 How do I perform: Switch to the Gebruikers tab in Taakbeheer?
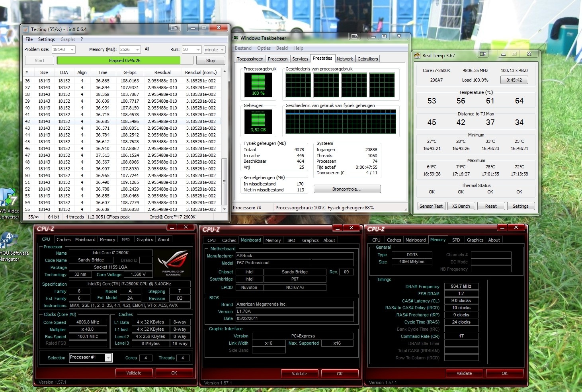click(x=368, y=59)
